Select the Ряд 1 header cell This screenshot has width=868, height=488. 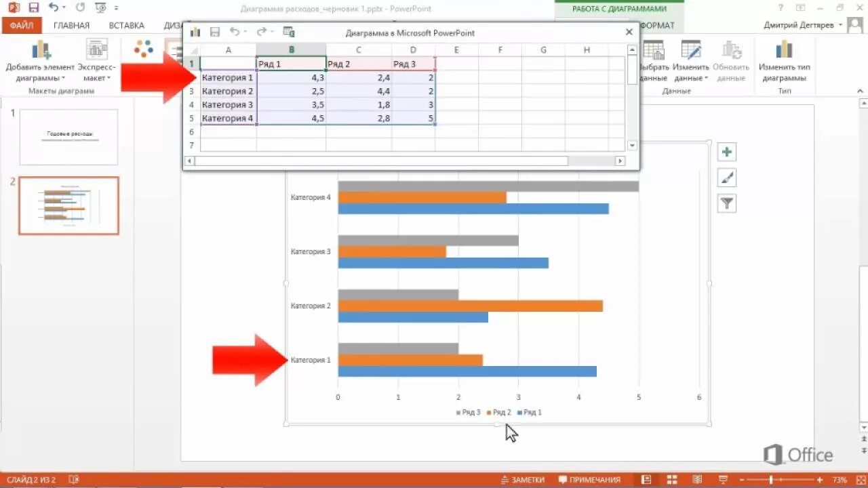click(x=291, y=64)
